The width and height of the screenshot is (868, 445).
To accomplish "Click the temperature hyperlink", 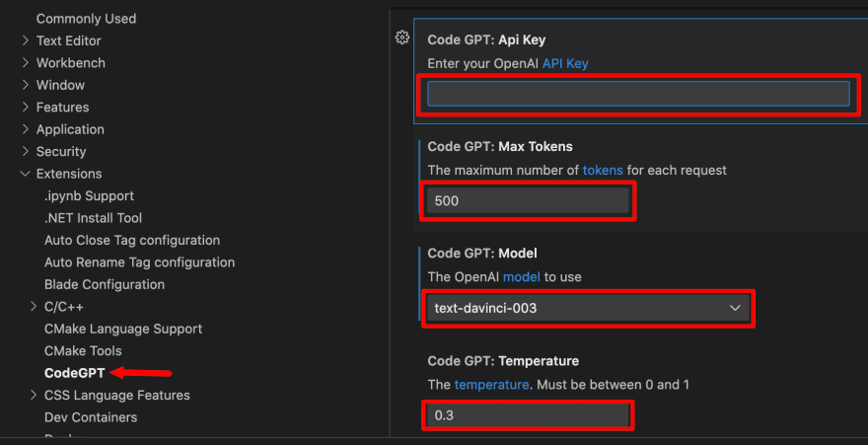I will point(491,384).
